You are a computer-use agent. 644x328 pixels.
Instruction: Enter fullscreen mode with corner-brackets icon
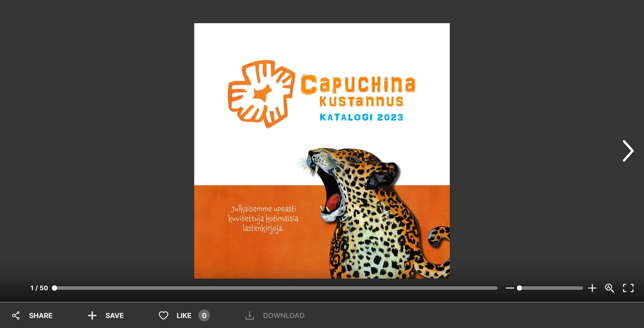point(628,288)
